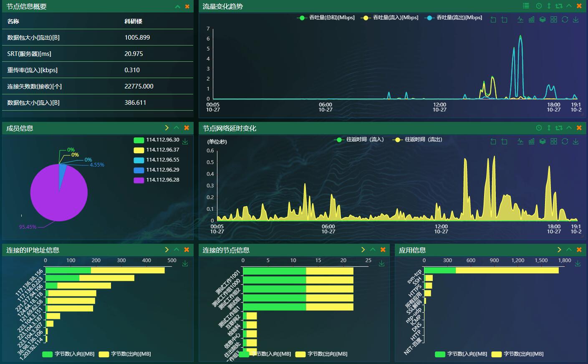This screenshot has width=588, height=364.
Task: Switch 流量变化趋势 chart to stacked view
Action: (543, 19)
